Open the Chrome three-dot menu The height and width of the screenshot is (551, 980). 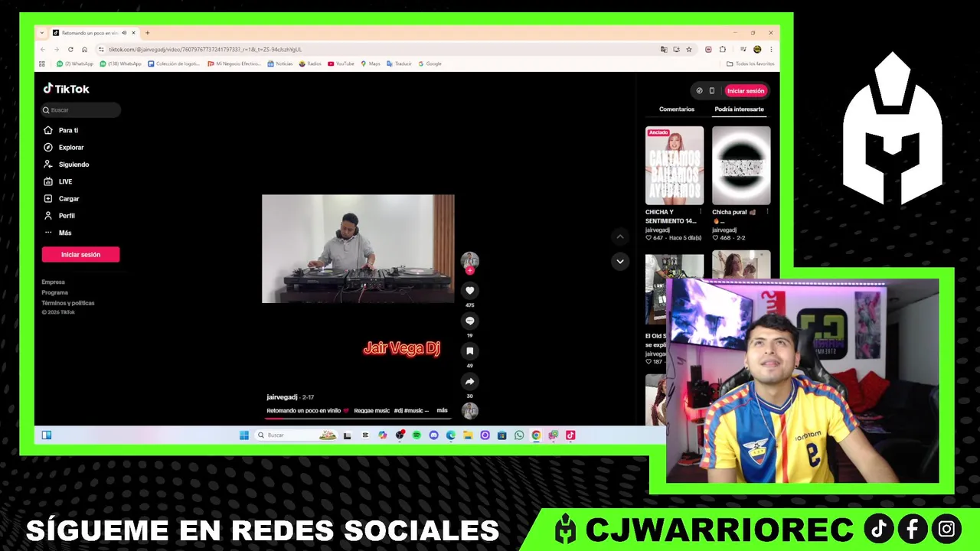tap(771, 49)
